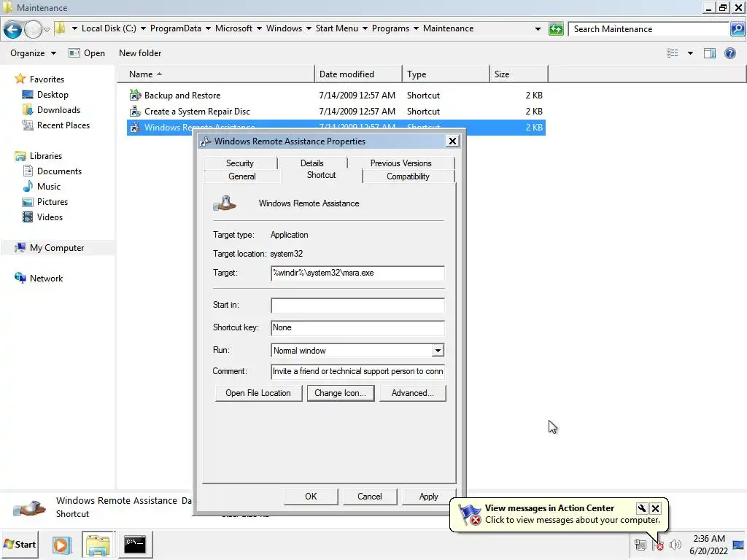The height and width of the screenshot is (560, 747).
Task: Expand the Organize menu
Action: (x=33, y=53)
